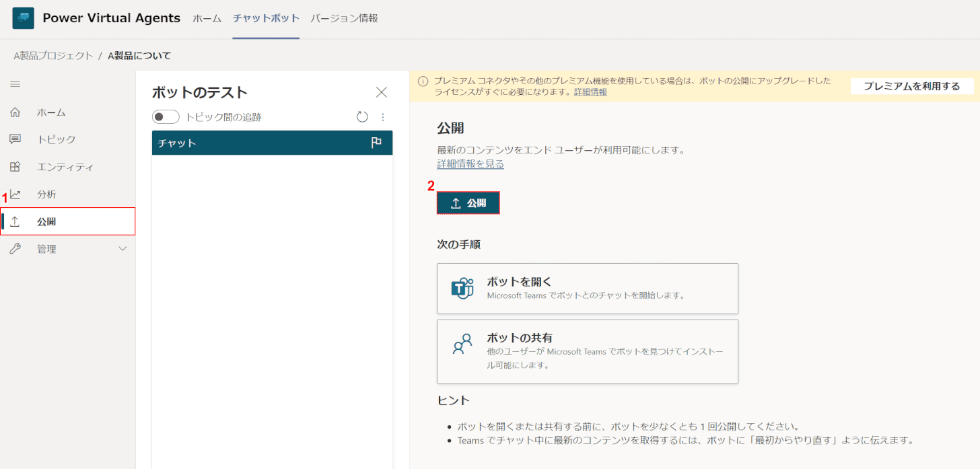Click the people share icon
This screenshot has height=469, width=980.
(x=462, y=345)
